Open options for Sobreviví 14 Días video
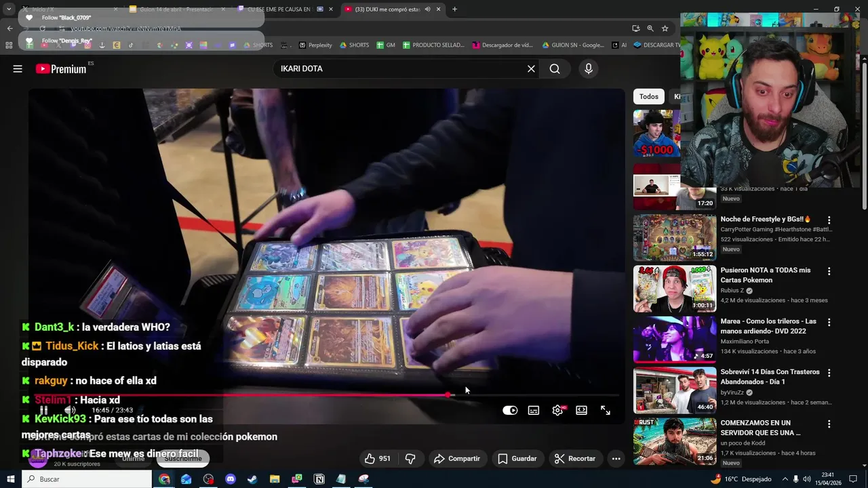 point(829,373)
